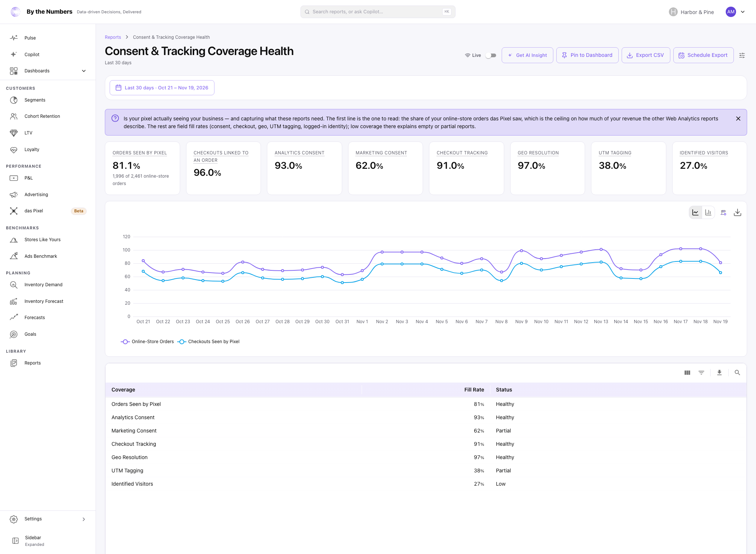Open the Harbor & Pine store switcher
Image resolution: width=756 pixels, height=554 pixels.
coord(691,12)
